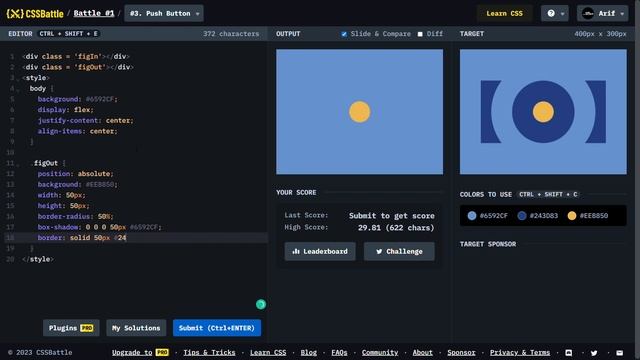Viewport: 640px width, 360px height.
Task: Go to Battle #1 breadcrumb link
Action: [94, 13]
